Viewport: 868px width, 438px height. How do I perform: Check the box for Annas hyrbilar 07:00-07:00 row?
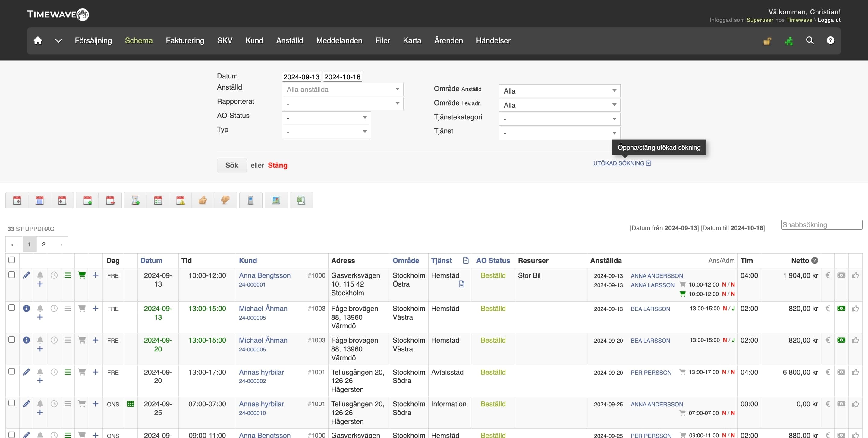click(x=12, y=403)
